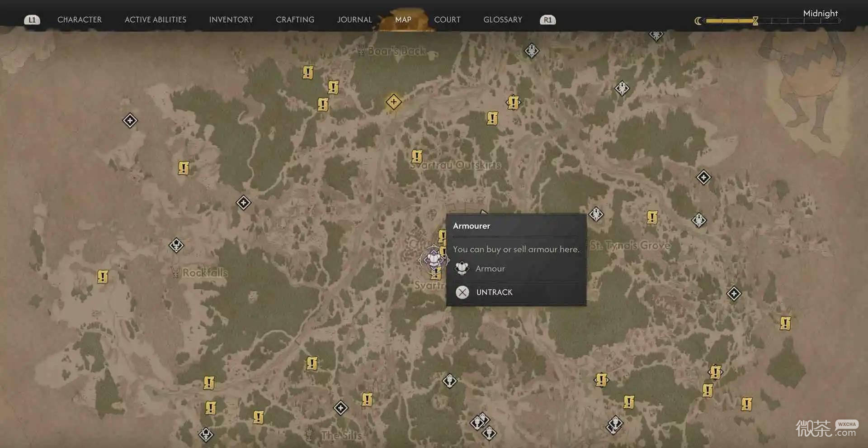Viewport: 868px width, 448px height.
Task: Click the Armour breastplate icon in the tooltip
Action: click(x=462, y=268)
